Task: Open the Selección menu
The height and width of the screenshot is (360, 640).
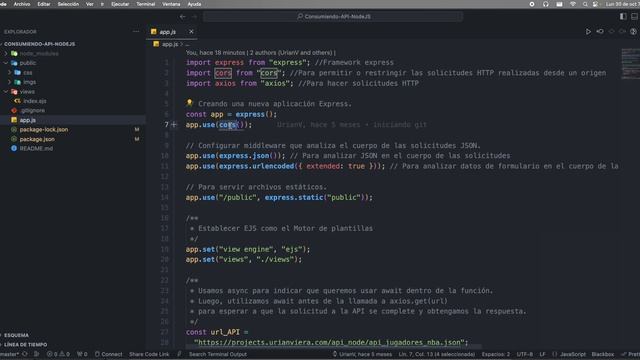Action: click(x=68, y=4)
